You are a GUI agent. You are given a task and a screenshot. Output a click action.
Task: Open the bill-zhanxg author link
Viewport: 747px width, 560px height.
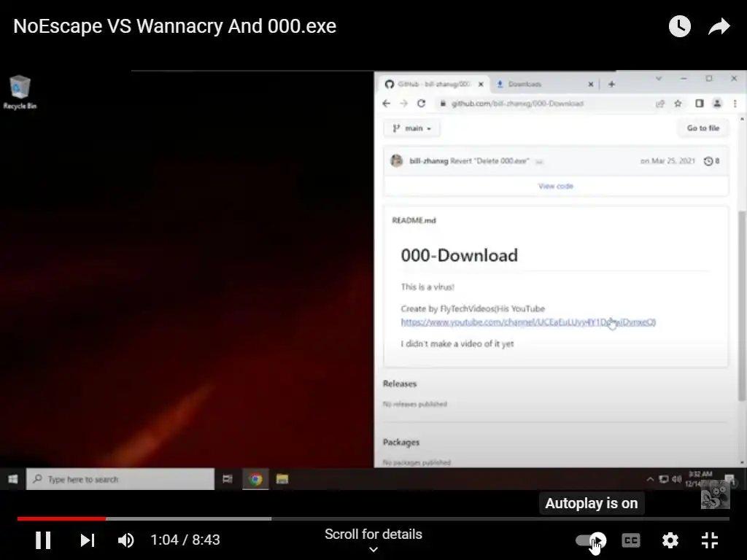[429, 161]
